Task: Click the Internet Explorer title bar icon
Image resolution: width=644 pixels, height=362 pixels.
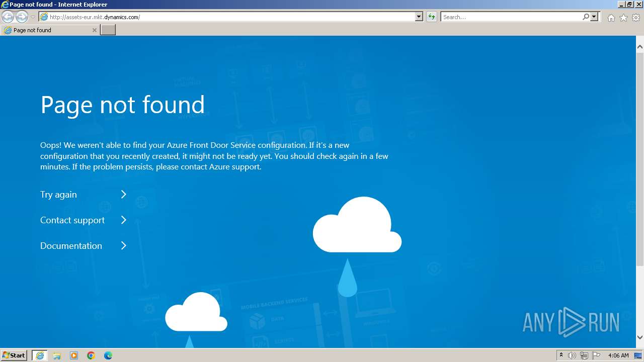Action: (x=5, y=5)
